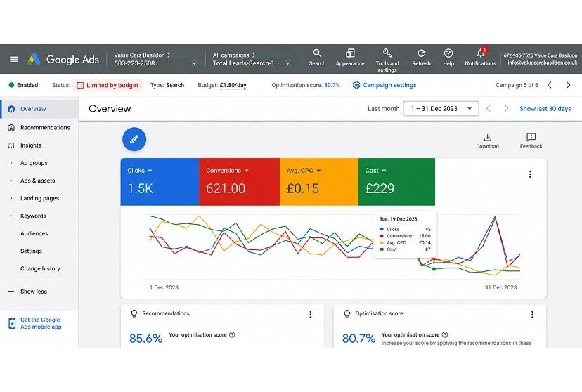Open the Feedback dialog
Viewport: 582px width, 392px height.
coord(531,141)
